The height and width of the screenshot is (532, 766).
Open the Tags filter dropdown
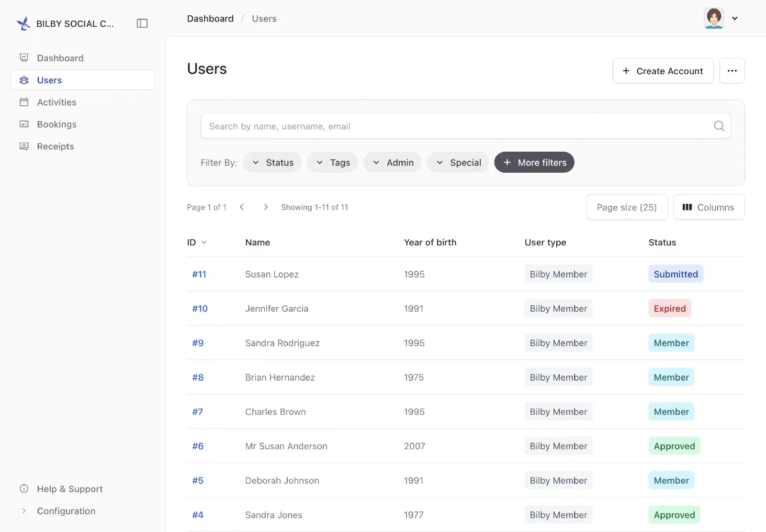pos(333,162)
